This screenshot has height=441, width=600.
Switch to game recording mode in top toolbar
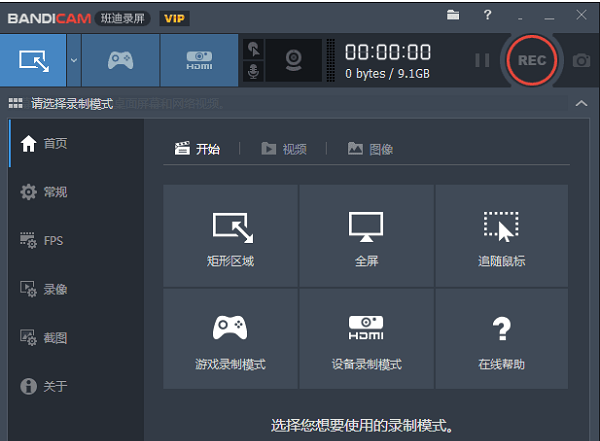tap(120, 60)
